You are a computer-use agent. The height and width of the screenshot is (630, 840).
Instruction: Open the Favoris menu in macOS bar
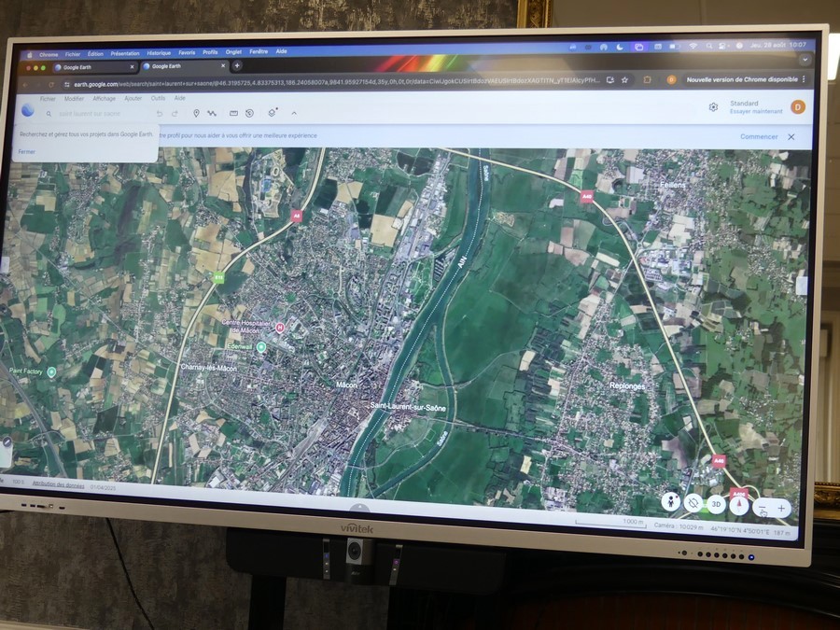[187, 52]
